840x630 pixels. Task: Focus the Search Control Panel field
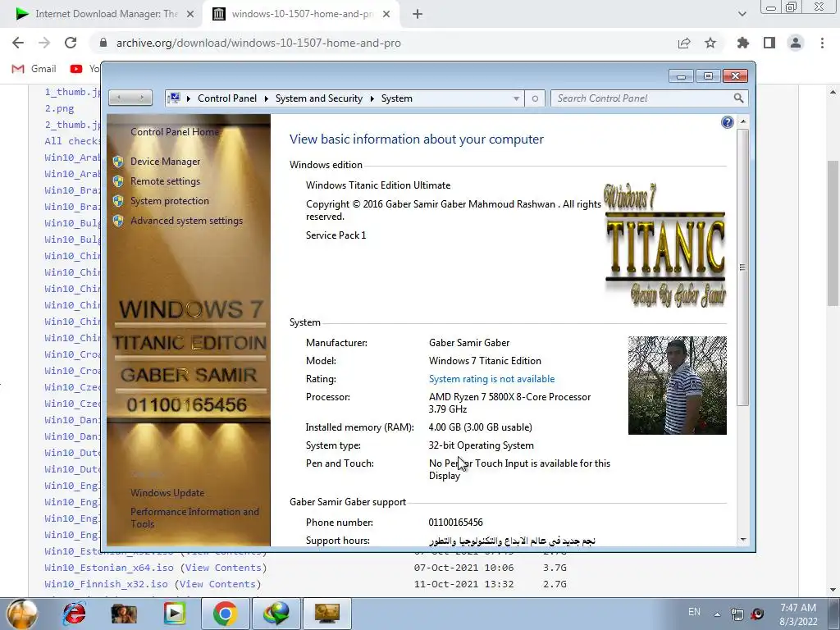643,98
